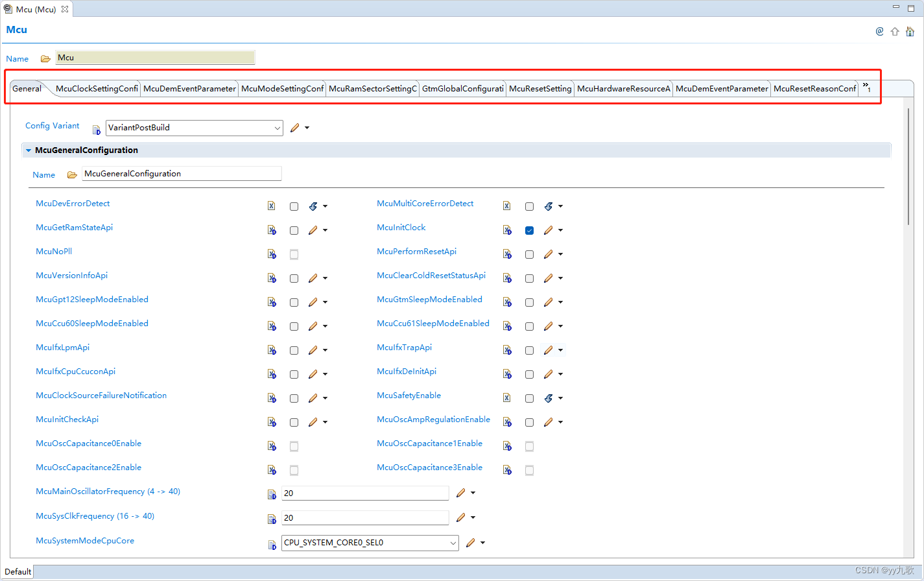924x581 pixels.
Task: Enable the McuDevErrorDetect checkbox
Action: tap(294, 206)
